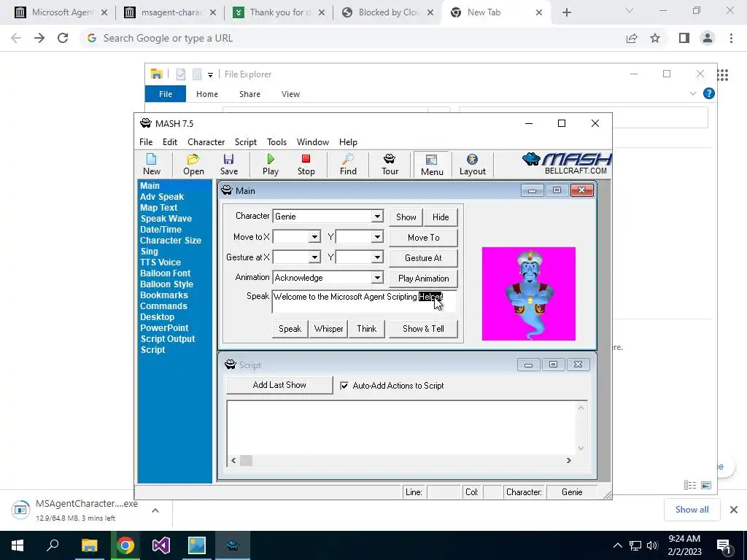The image size is (747, 560).
Task: Click the Hide character button
Action: click(x=441, y=217)
